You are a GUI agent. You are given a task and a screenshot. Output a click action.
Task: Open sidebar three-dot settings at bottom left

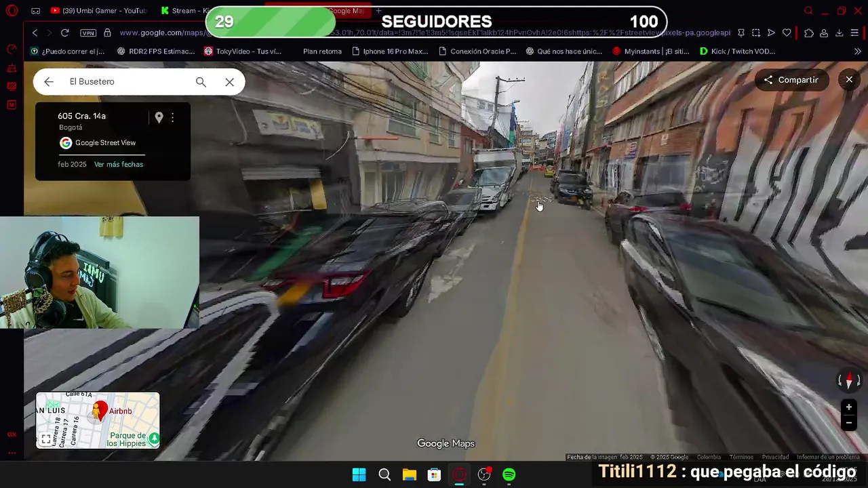[12, 453]
